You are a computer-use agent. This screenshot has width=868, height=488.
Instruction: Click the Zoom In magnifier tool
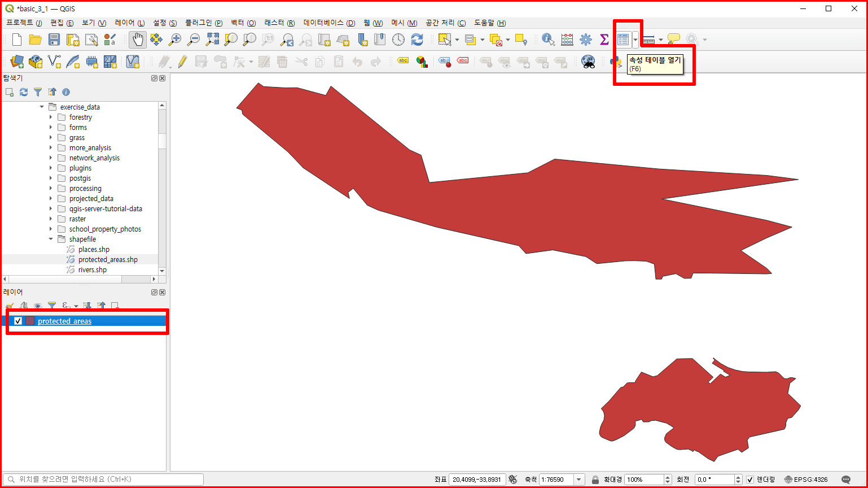click(x=175, y=40)
